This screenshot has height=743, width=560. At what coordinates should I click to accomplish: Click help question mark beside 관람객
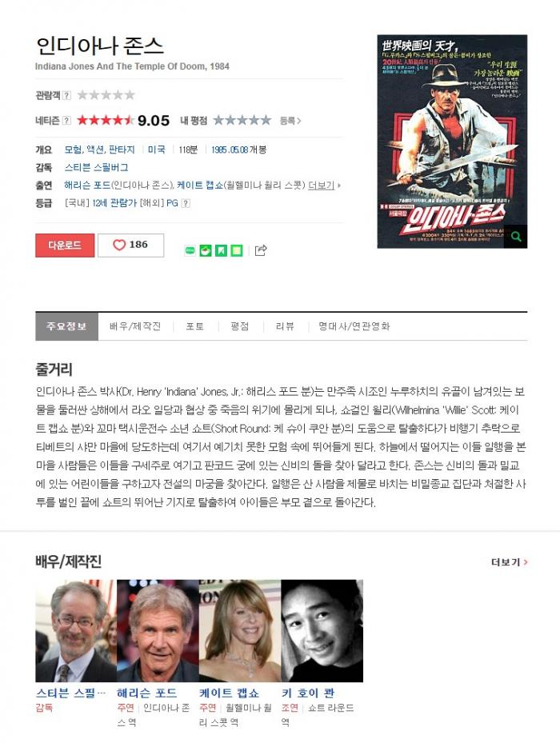pos(67,95)
